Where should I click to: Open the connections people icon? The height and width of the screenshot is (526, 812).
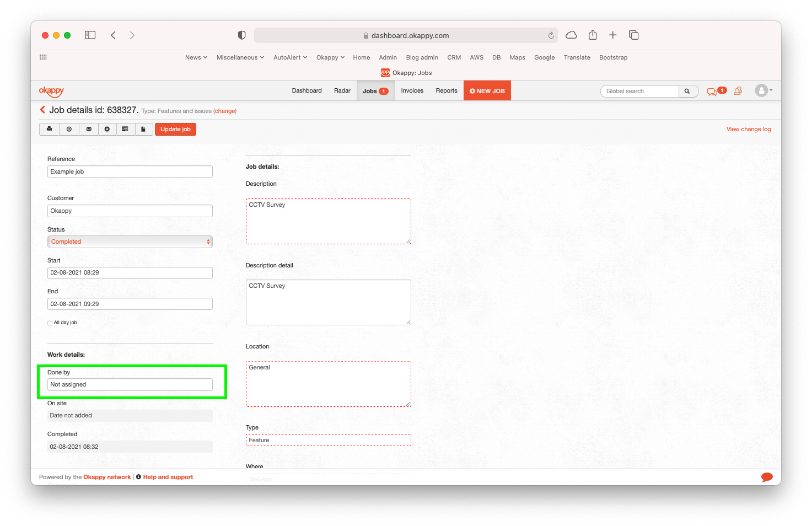pos(738,91)
